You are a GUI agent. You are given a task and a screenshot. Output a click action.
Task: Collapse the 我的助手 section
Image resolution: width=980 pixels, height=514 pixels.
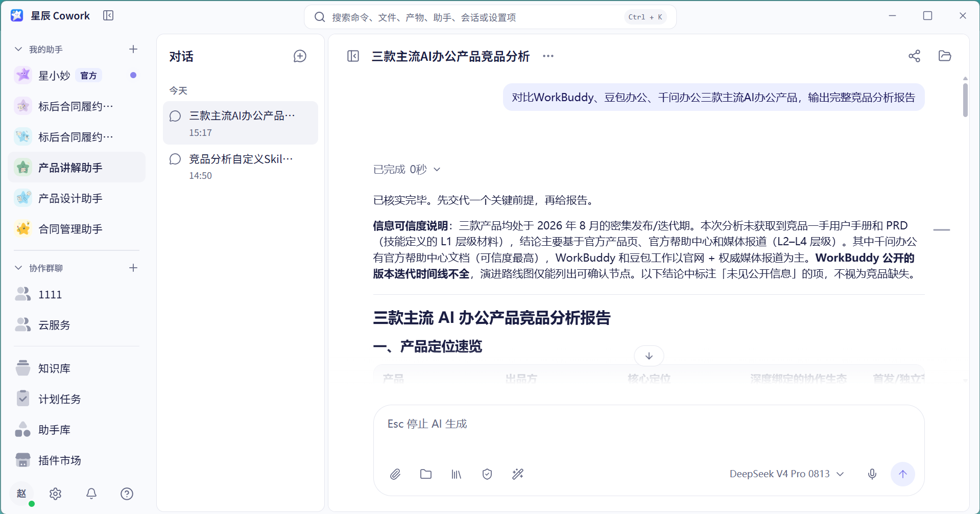[18, 49]
